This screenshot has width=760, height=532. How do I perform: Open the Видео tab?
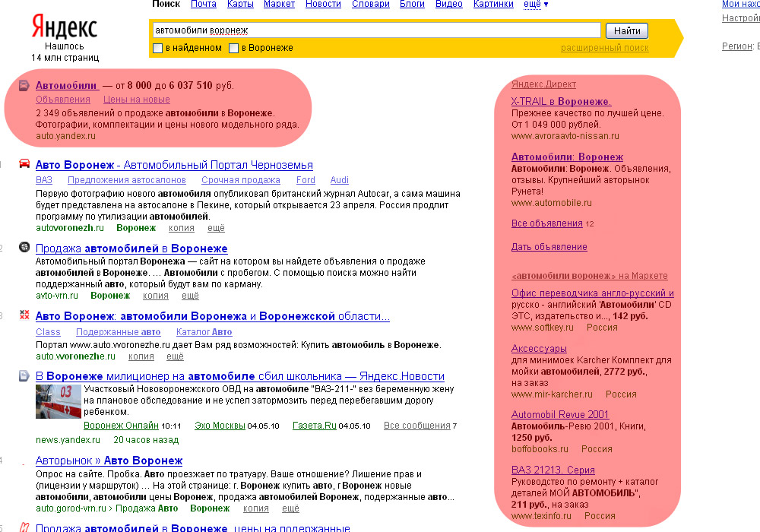pos(449,5)
